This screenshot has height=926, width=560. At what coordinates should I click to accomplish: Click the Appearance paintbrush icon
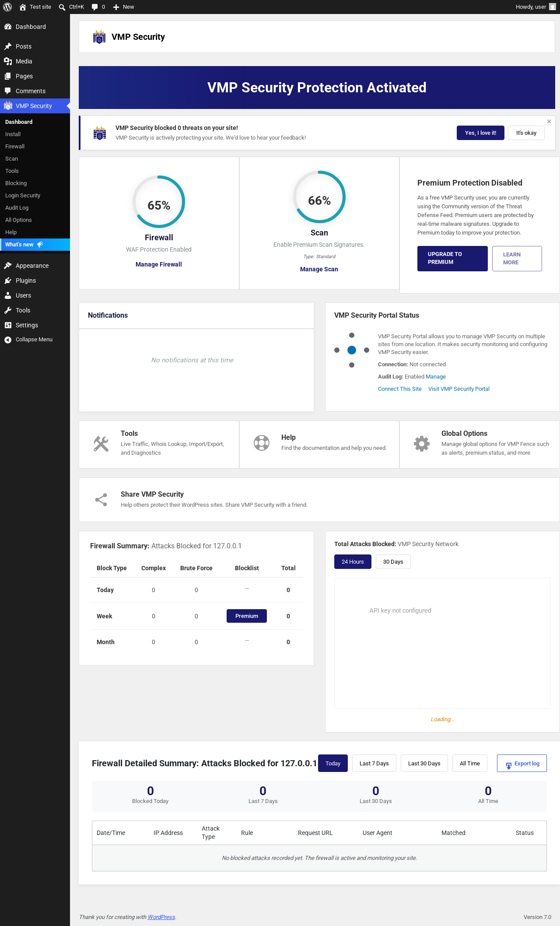(8, 266)
